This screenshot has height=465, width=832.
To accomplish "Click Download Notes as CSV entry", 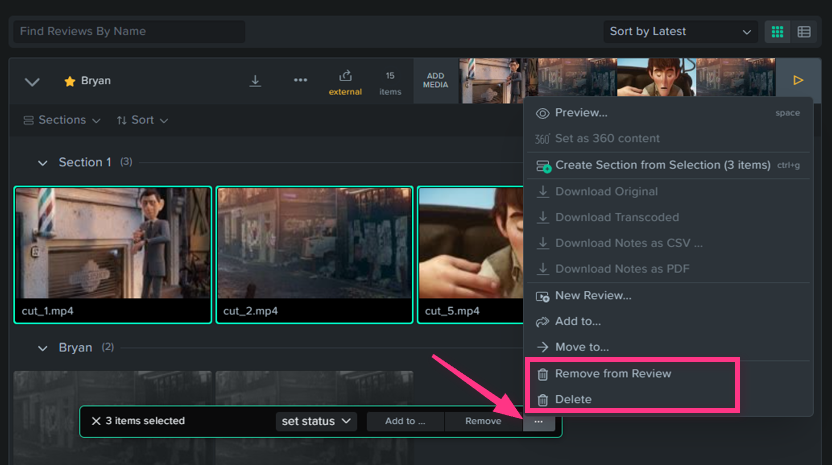I will click(669, 243).
